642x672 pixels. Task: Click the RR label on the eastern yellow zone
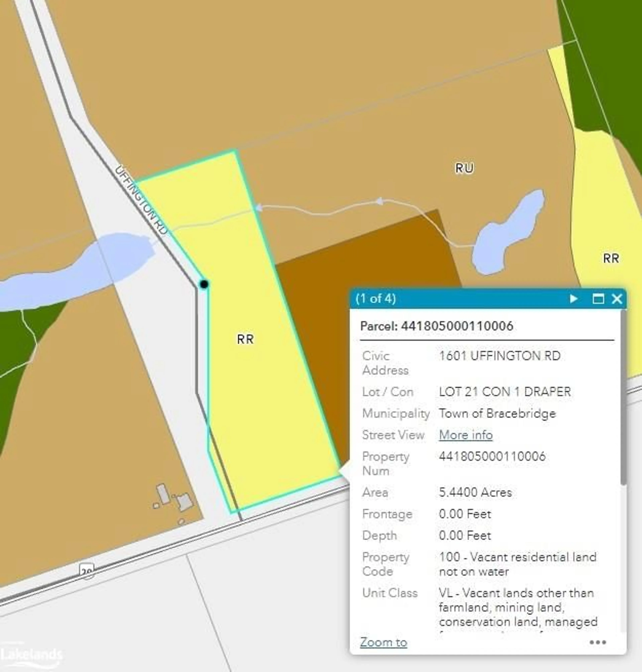(611, 258)
